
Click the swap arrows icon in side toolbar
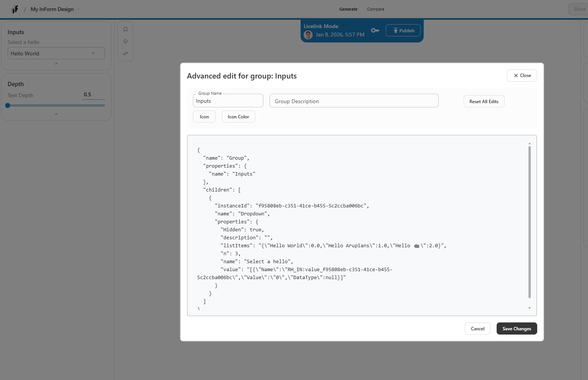point(125,53)
